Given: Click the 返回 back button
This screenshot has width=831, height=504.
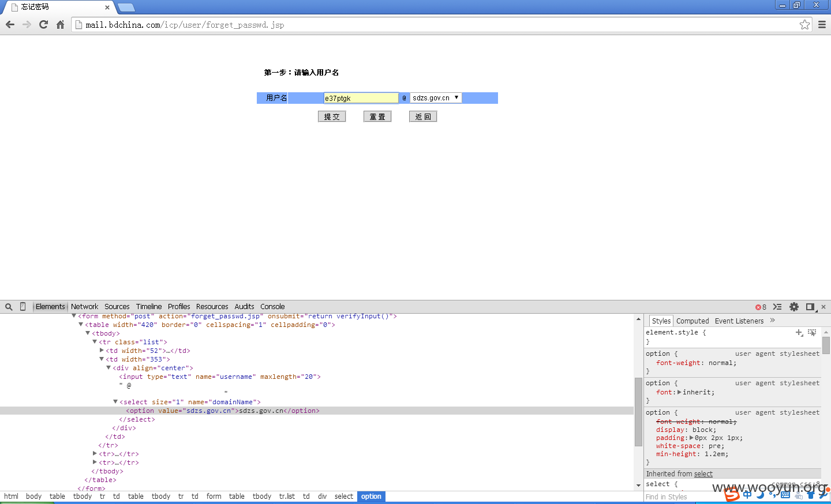Looking at the screenshot, I should coord(423,116).
